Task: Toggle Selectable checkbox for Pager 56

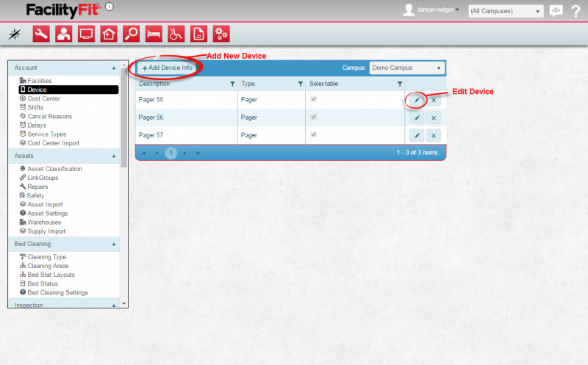Action: [314, 117]
